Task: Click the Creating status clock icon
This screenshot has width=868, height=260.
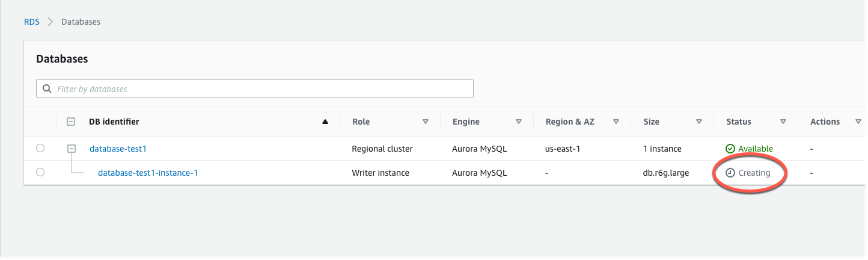Action: [730, 173]
